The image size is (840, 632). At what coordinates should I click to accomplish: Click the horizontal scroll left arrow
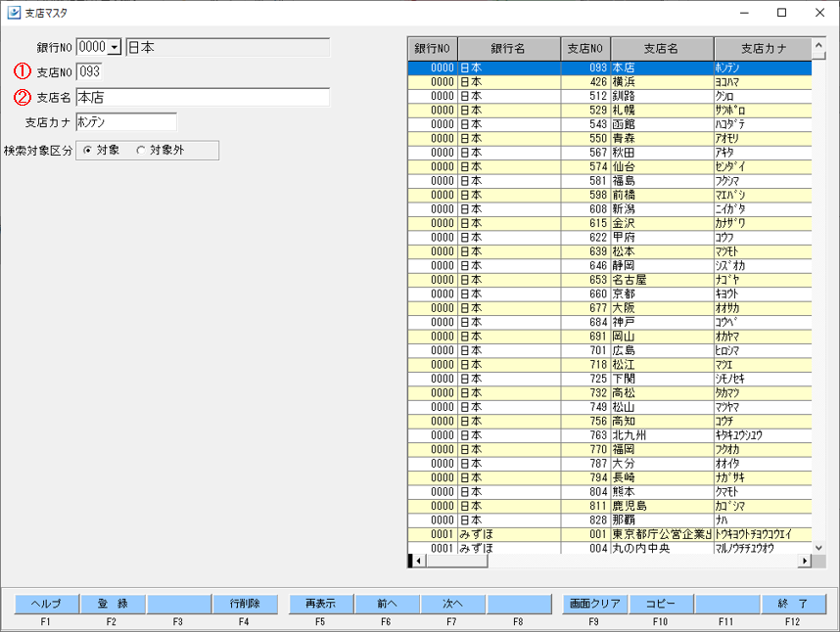(419, 561)
